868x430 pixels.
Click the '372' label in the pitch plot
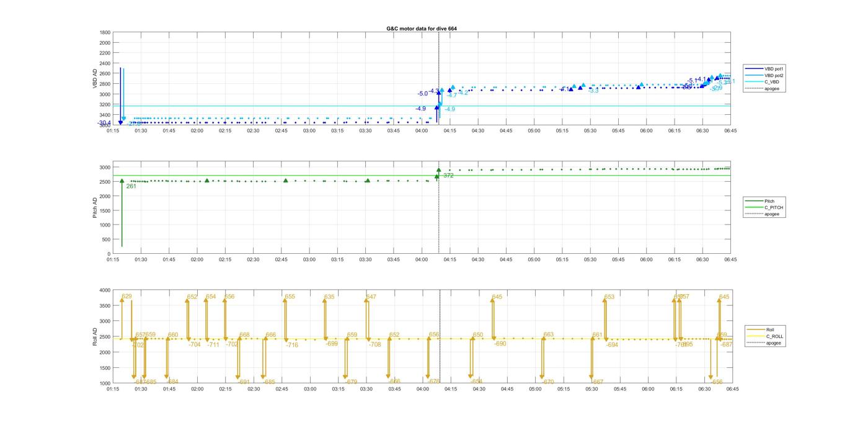448,176
